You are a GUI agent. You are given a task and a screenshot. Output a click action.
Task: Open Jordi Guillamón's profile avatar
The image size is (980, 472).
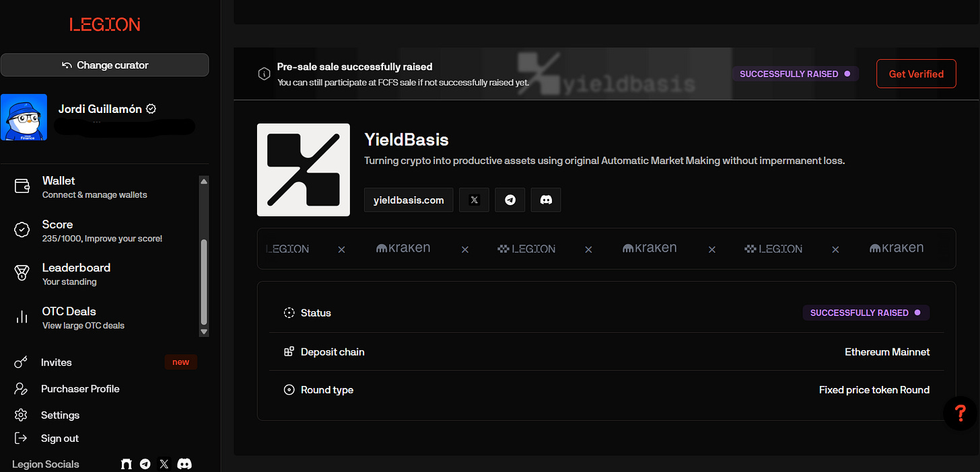(24, 118)
